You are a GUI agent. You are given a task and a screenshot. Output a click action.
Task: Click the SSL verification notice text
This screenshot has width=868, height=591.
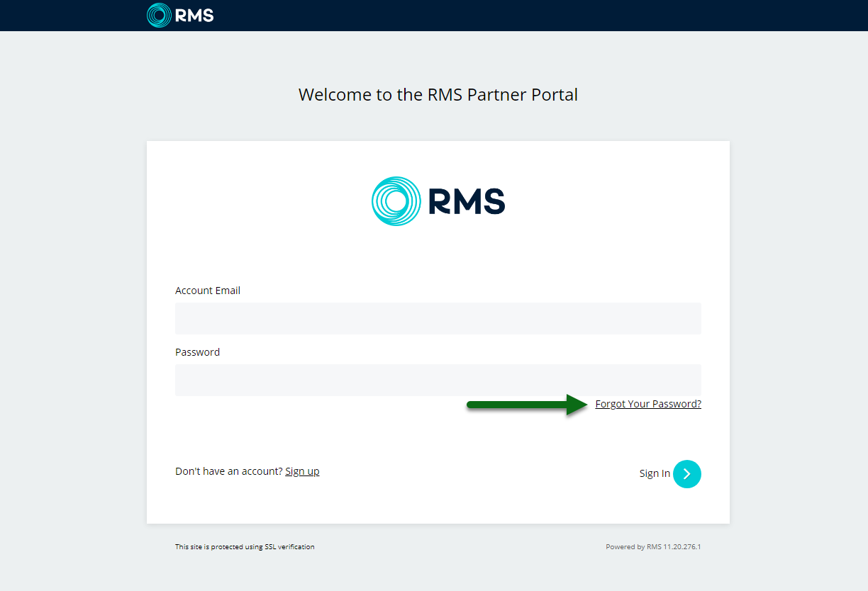point(245,547)
